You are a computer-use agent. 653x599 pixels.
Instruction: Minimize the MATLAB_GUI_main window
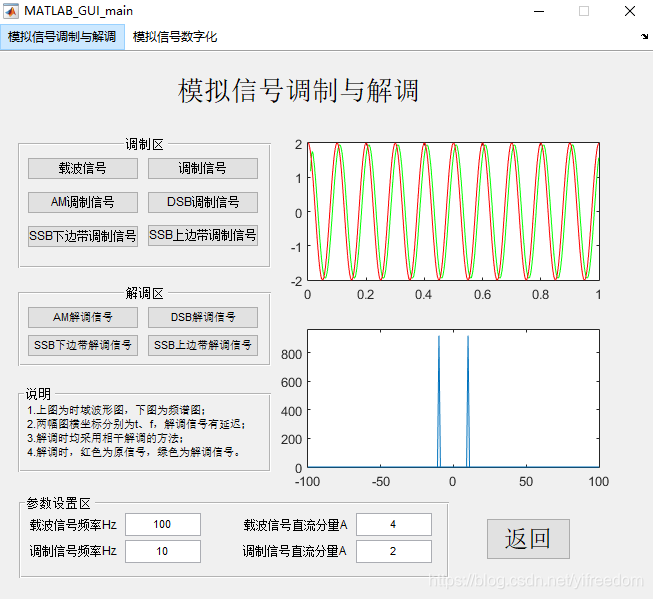click(x=539, y=11)
